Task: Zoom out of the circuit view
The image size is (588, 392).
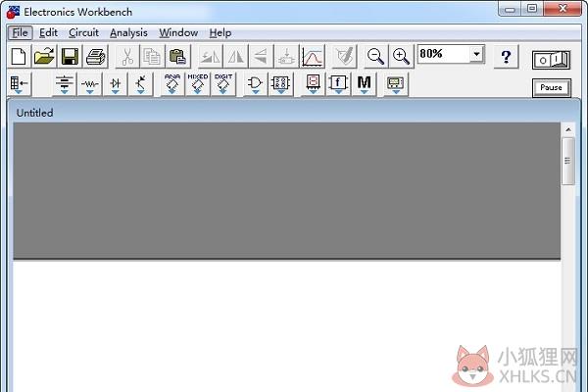Action: 375,57
